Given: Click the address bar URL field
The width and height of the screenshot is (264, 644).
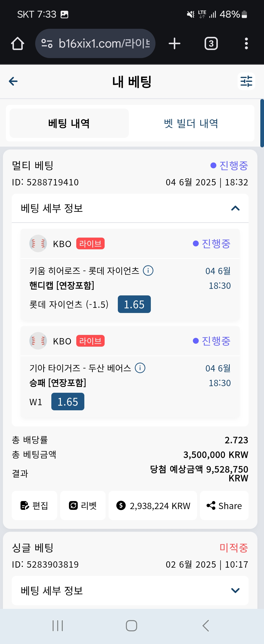Looking at the screenshot, I should pos(104,43).
